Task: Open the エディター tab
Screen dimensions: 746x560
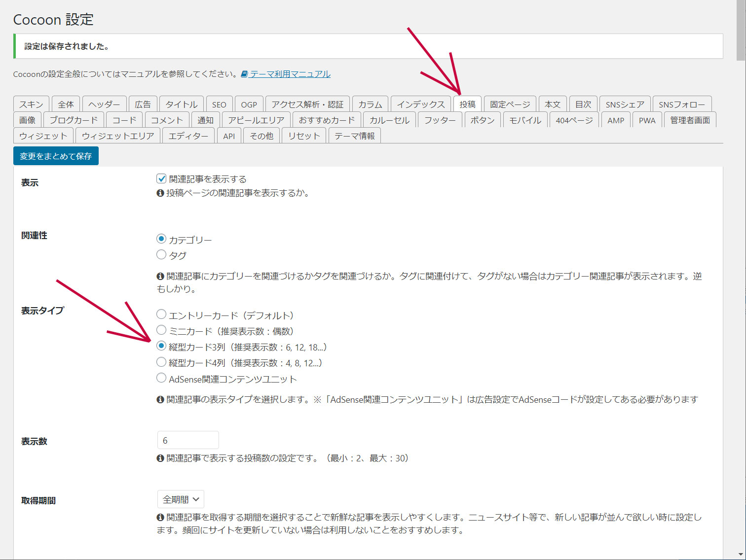Action: pos(188,136)
